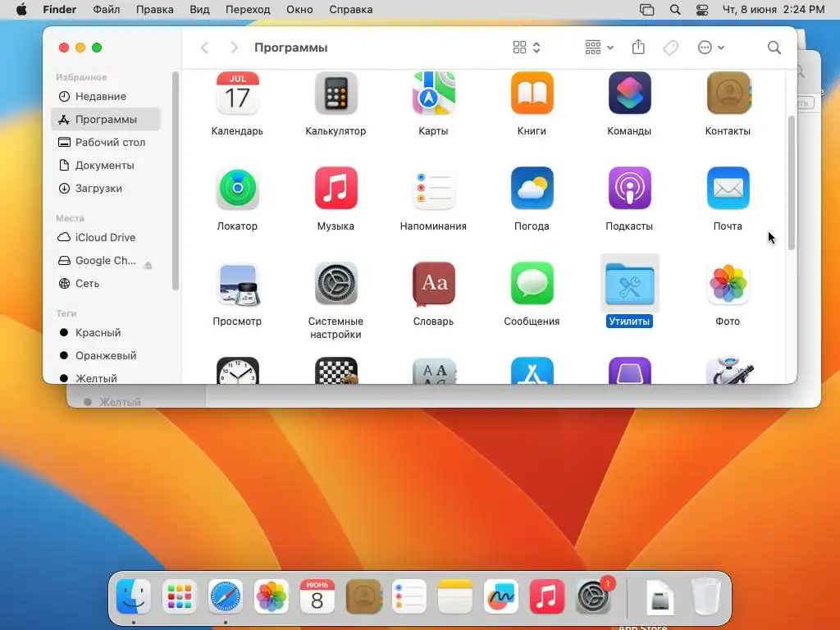Select the Команды shortcuts app icon
The image size is (840, 630).
click(629, 94)
